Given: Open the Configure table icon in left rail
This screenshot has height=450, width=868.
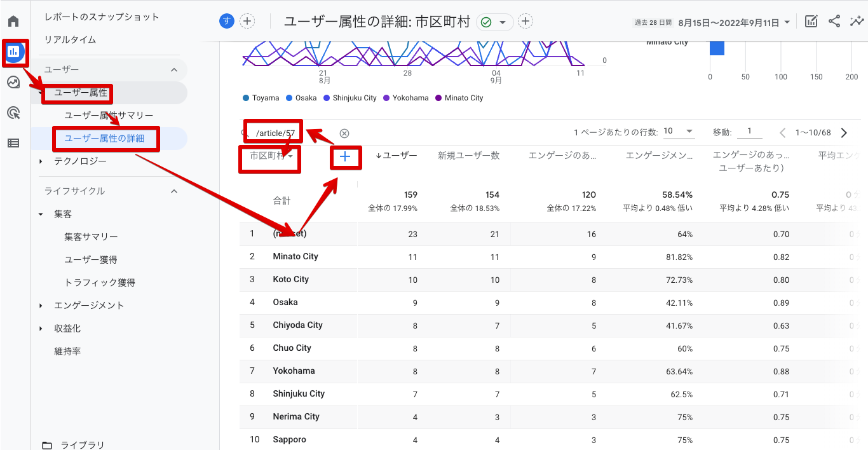Looking at the screenshot, I should point(13,143).
